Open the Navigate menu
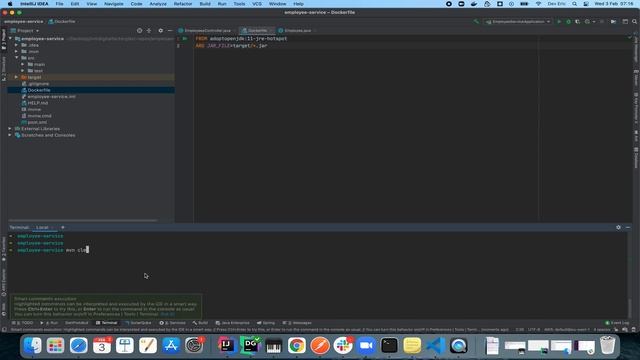640x360 pixels. tap(113, 4)
